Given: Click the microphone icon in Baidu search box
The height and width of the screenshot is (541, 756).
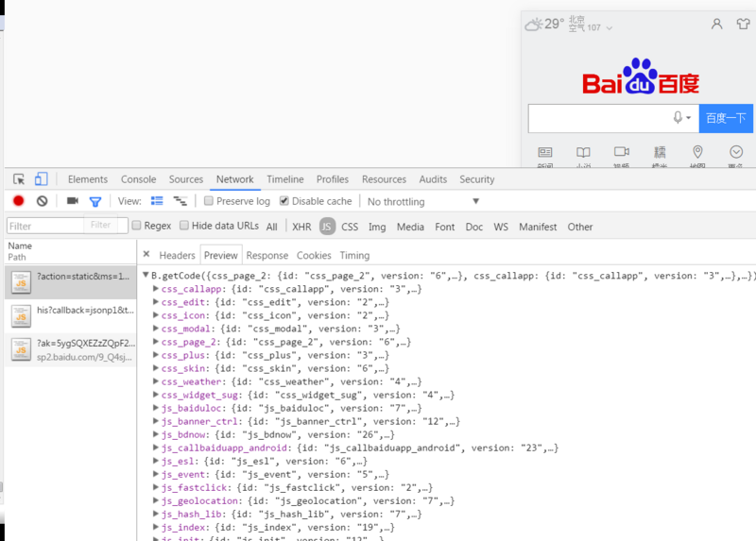Looking at the screenshot, I should (678, 118).
